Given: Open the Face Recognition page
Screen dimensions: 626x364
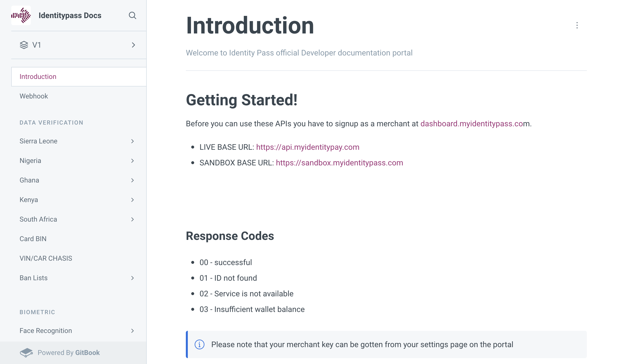Looking at the screenshot, I should pyautogui.click(x=46, y=331).
